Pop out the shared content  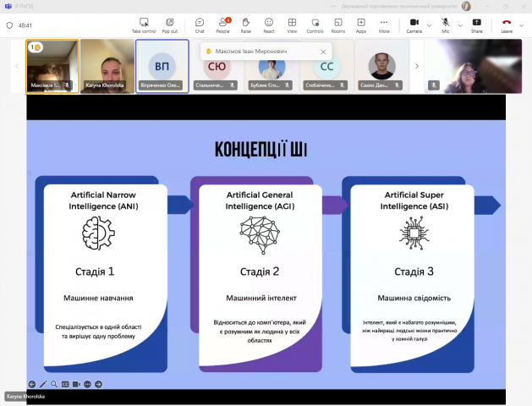(170, 25)
